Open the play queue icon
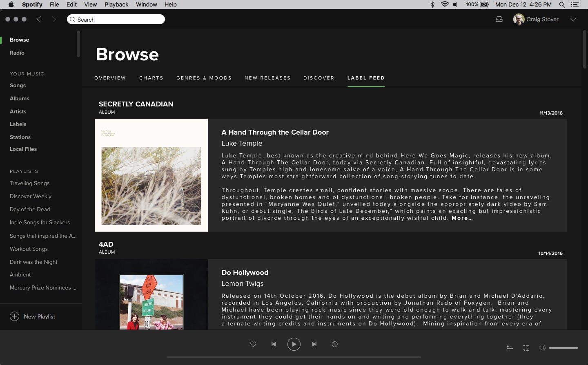Viewport: 588px width, 365px height. pos(510,348)
